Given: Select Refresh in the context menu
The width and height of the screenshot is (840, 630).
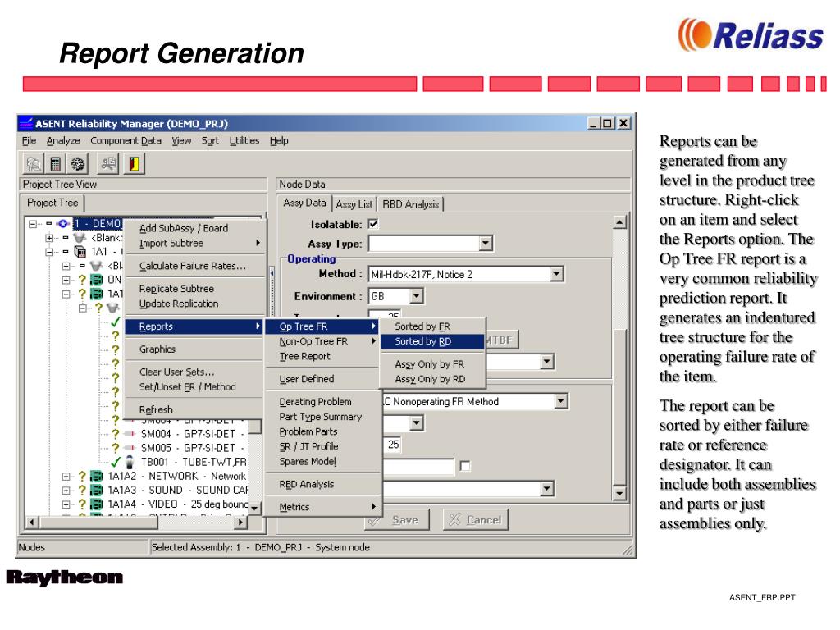Looking at the screenshot, I should [x=195, y=409].
